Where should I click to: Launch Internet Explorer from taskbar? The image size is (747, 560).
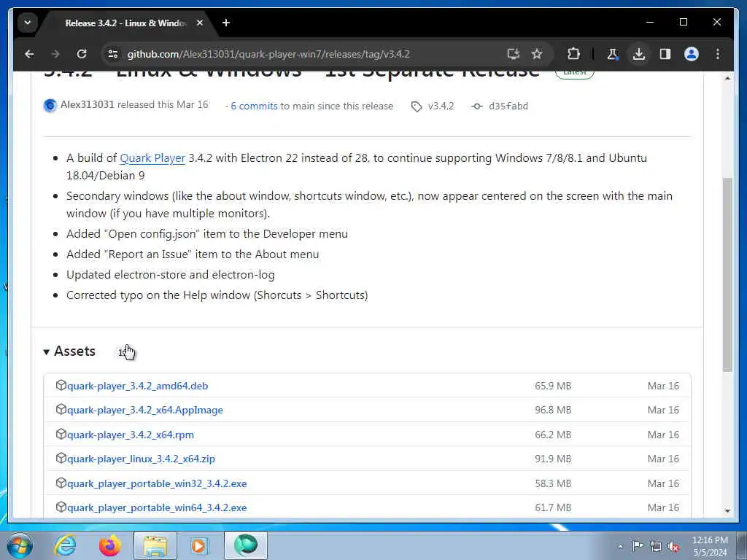[65, 545]
